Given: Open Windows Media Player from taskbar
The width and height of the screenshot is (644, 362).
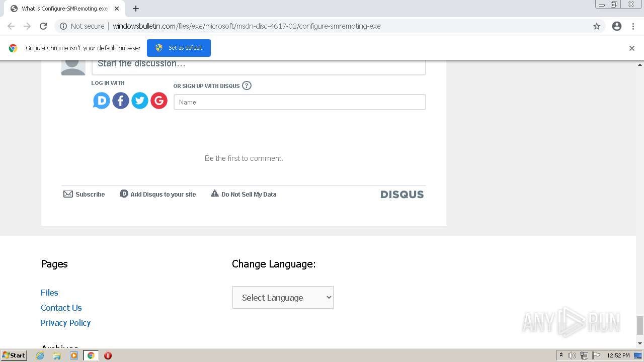Looking at the screenshot, I should click(x=74, y=355).
